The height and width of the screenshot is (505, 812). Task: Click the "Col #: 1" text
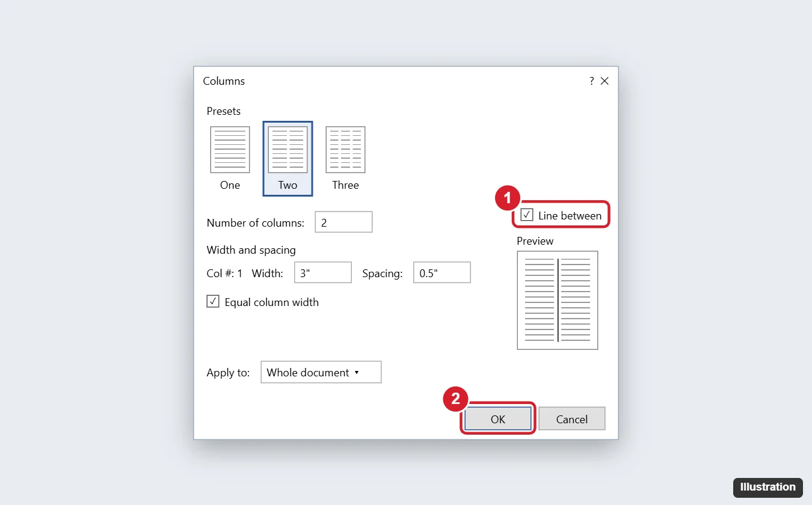point(224,273)
